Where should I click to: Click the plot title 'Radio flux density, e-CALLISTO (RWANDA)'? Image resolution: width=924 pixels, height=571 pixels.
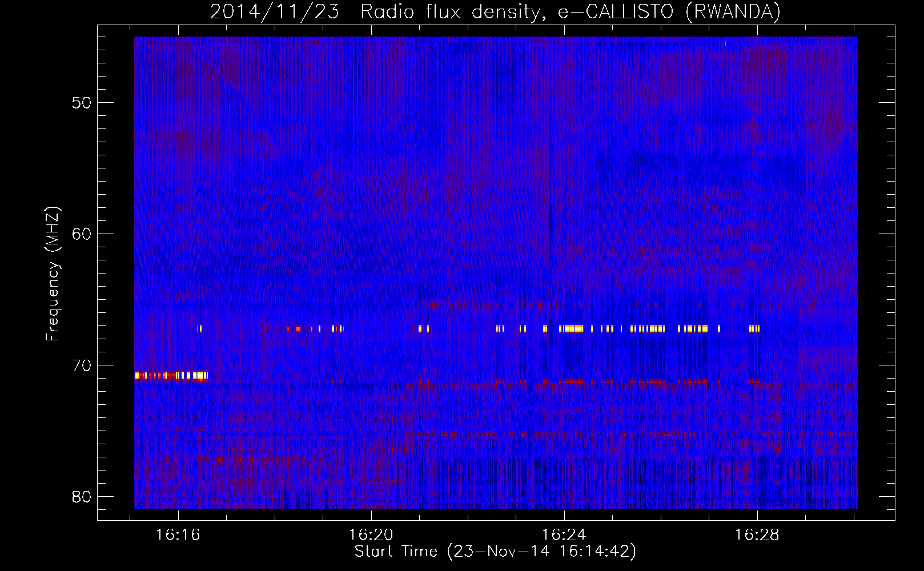571,11
